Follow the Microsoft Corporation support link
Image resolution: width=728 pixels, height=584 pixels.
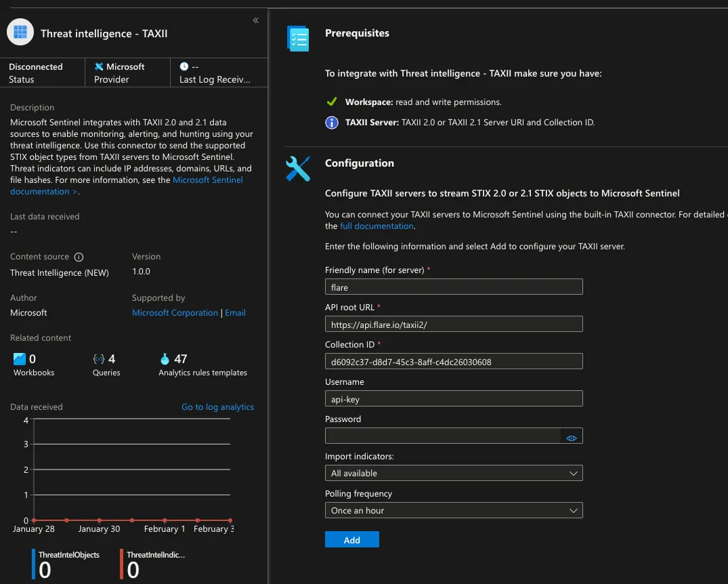(175, 313)
